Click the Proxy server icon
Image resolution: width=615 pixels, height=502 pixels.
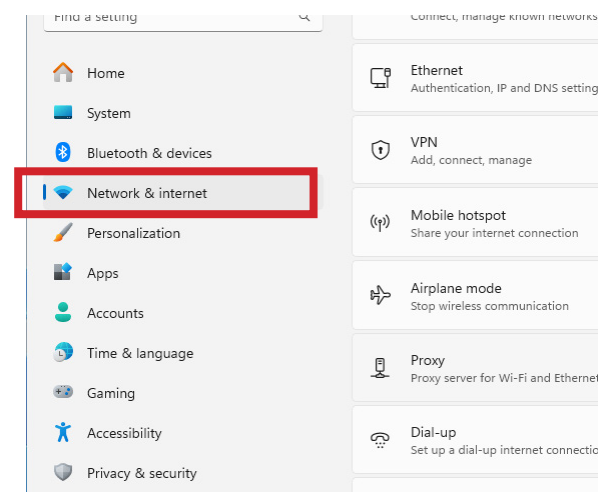tap(380, 368)
